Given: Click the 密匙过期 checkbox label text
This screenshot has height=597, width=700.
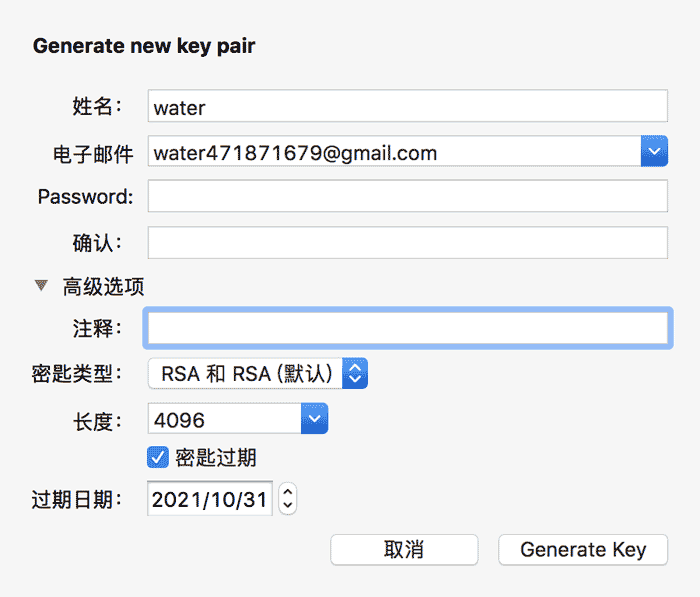Looking at the screenshot, I should 216,458.
